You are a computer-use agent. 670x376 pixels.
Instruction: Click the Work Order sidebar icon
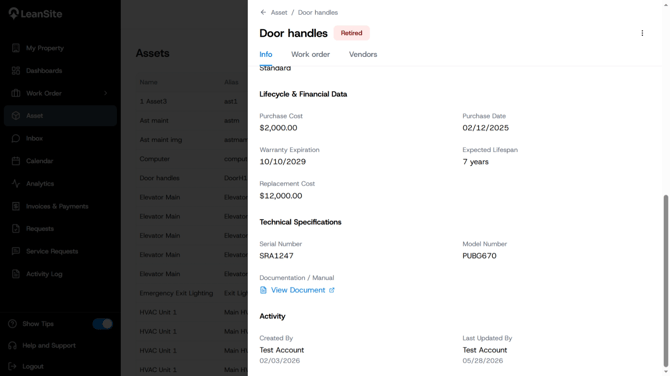pos(16,93)
